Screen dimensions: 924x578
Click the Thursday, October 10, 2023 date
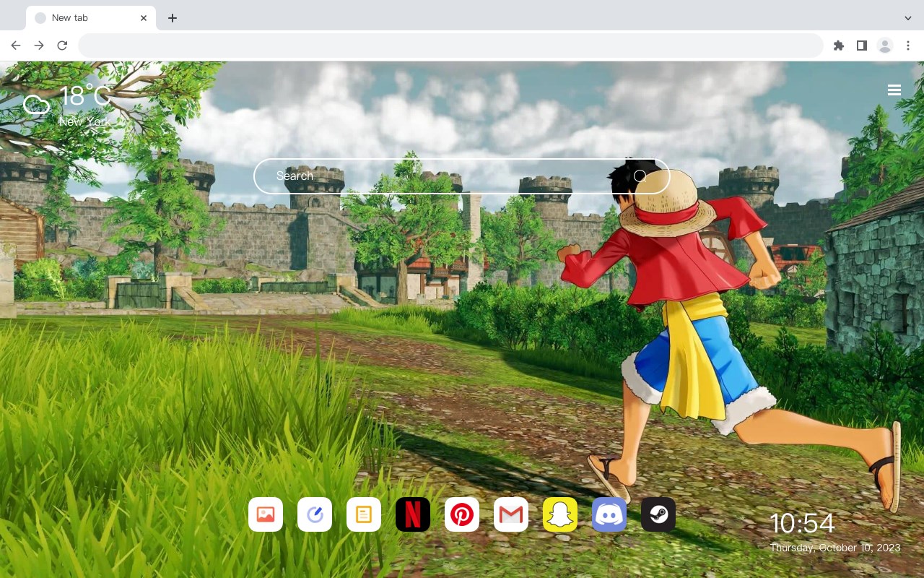[x=835, y=548]
